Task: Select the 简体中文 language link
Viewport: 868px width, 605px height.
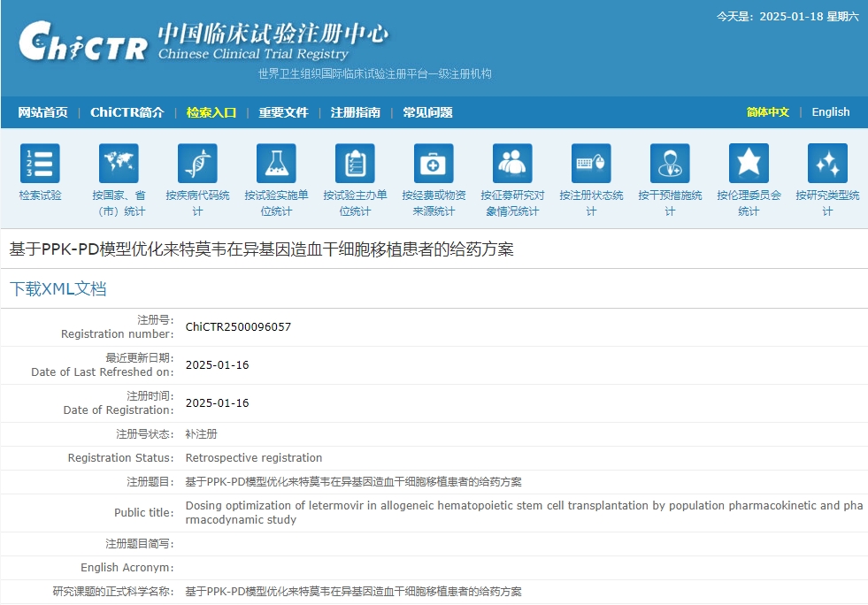Action: (x=766, y=112)
